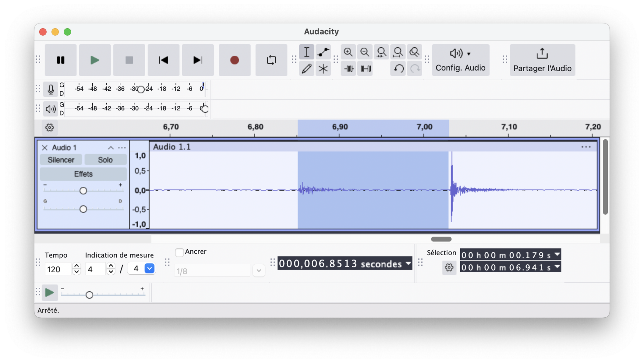Skip to start of project
644x363 pixels.
tap(163, 60)
